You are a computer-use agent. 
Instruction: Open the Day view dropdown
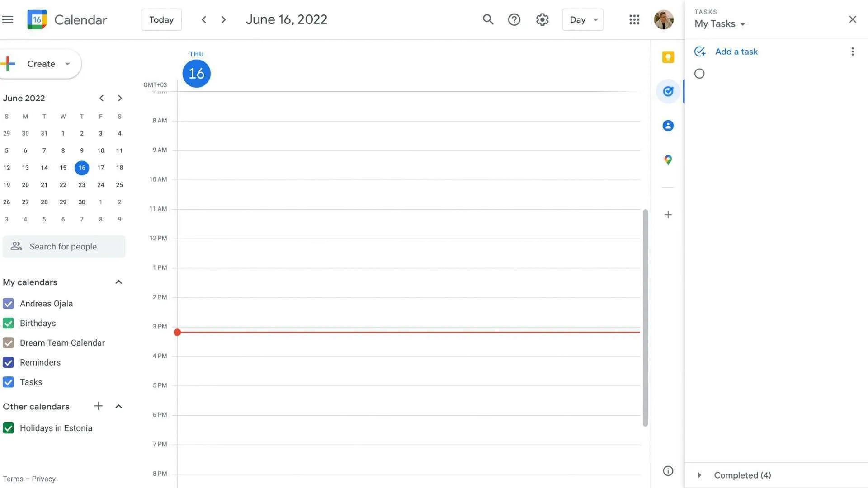[583, 19]
